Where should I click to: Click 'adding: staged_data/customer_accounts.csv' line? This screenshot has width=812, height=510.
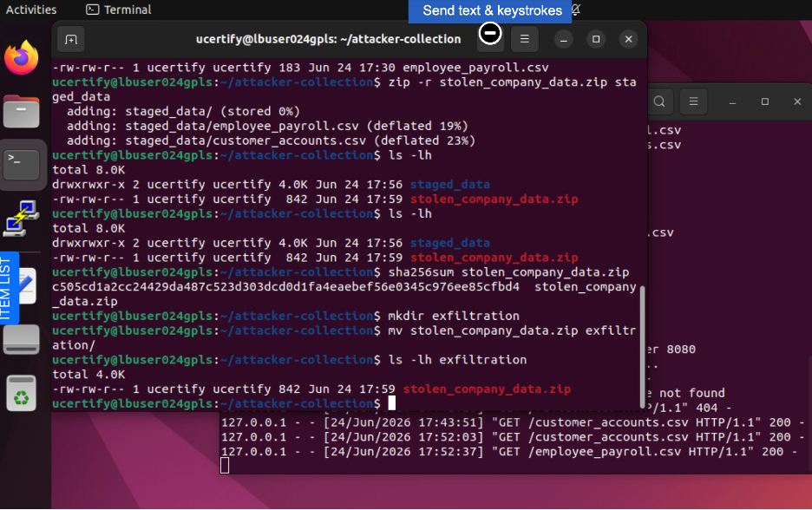click(271, 141)
